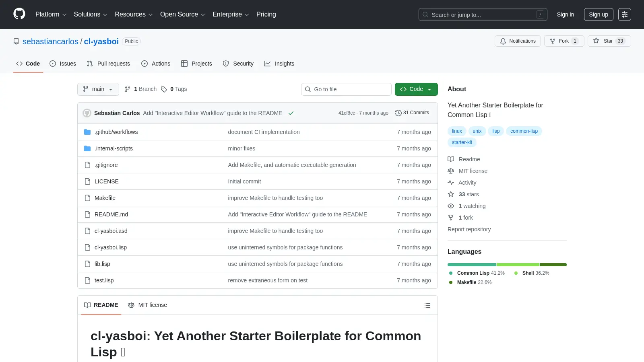Open the green Code dropdown button

416,89
